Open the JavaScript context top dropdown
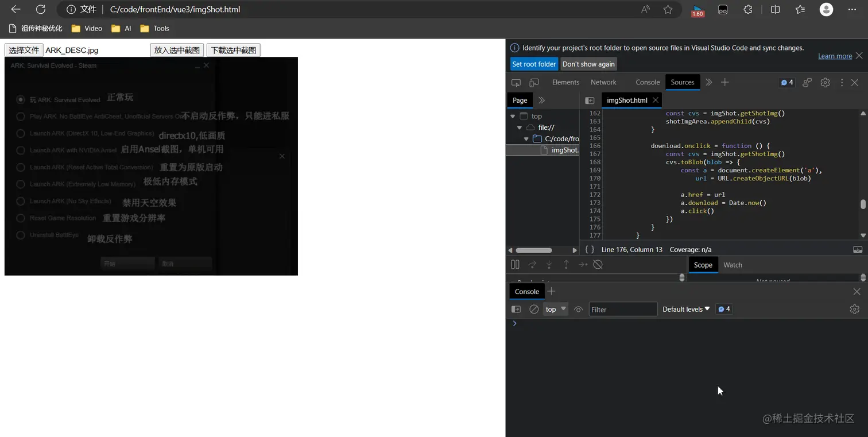The image size is (868, 437). [x=556, y=309]
